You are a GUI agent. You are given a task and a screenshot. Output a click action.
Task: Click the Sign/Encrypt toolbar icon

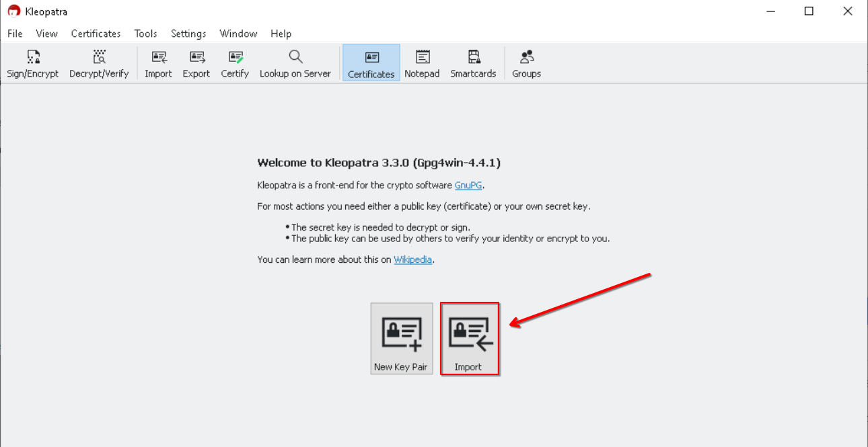point(32,64)
